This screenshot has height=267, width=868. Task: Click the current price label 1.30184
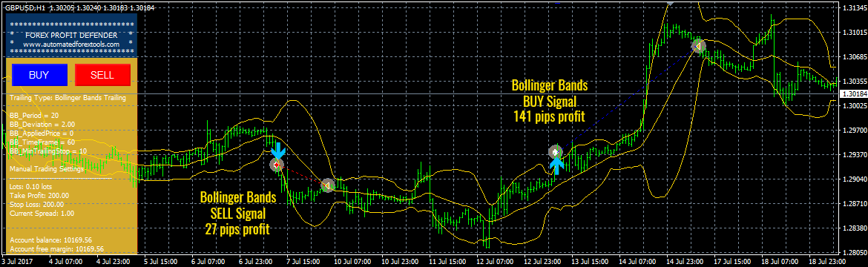(853, 95)
